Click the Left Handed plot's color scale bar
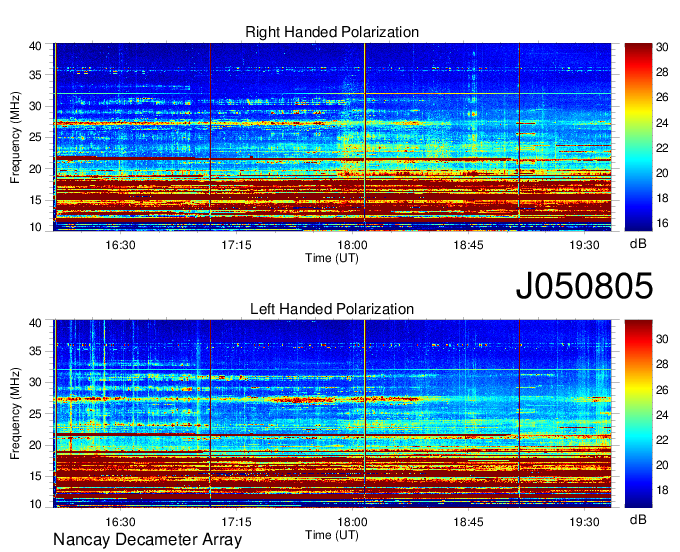 [638, 414]
